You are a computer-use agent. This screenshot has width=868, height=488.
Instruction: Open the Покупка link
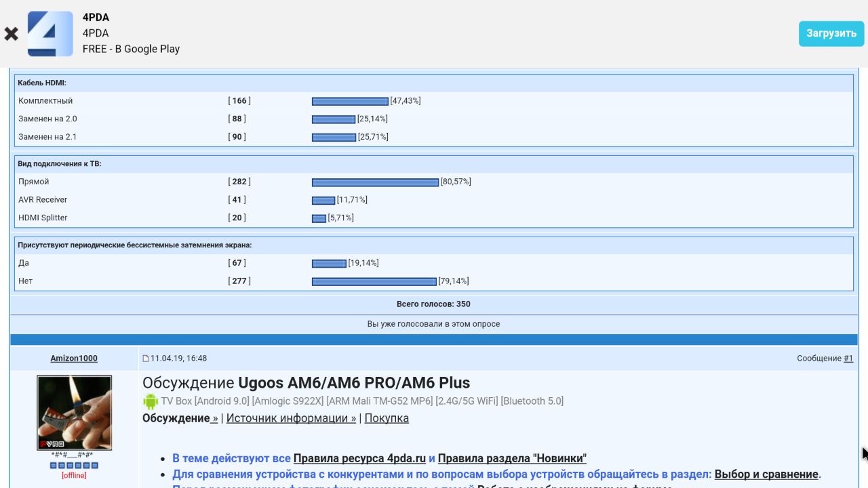[x=387, y=418]
